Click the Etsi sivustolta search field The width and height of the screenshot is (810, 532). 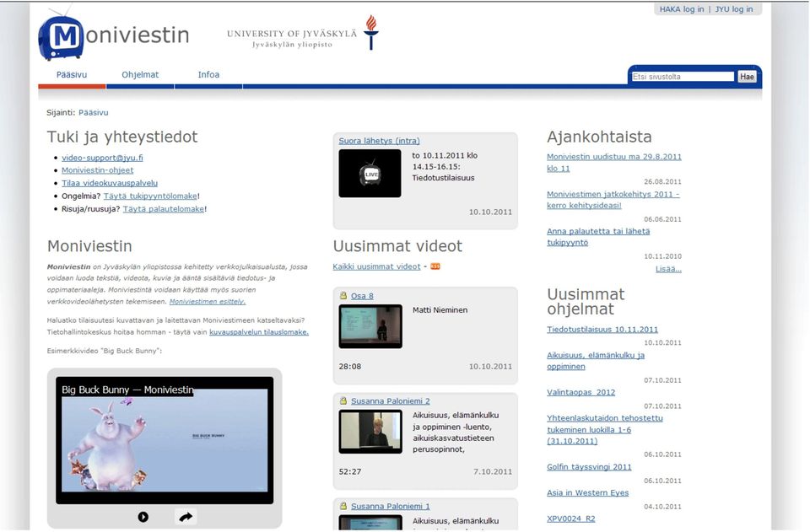pyautogui.click(x=683, y=77)
